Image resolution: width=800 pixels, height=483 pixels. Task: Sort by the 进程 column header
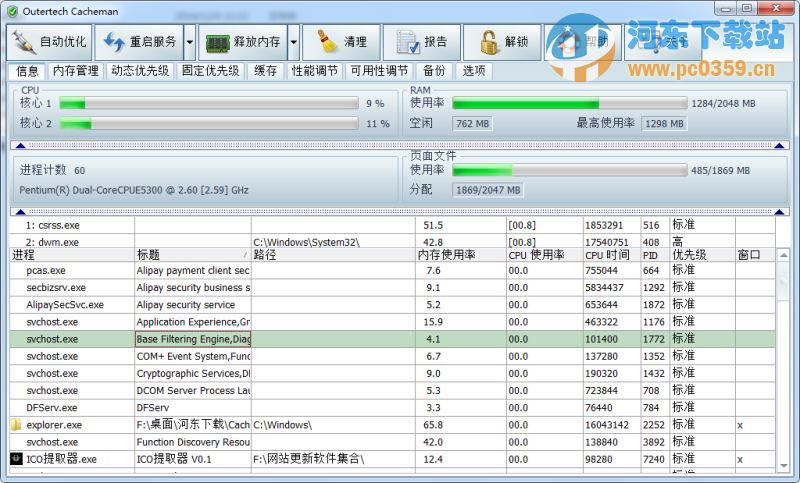click(x=72, y=255)
